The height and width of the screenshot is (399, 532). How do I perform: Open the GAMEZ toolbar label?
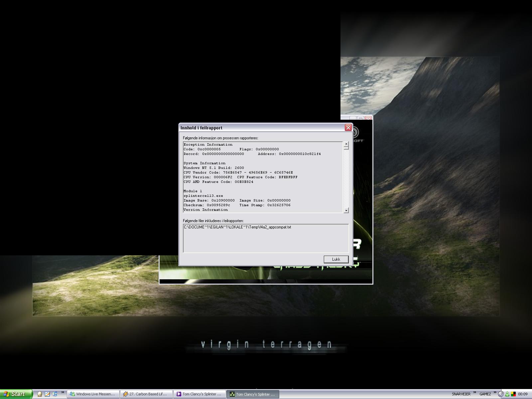click(485, 394)
